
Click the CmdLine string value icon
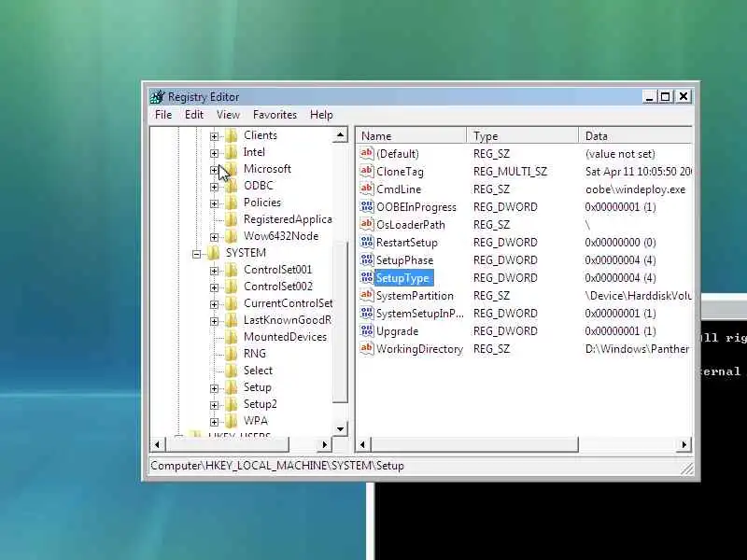(366, 189)
